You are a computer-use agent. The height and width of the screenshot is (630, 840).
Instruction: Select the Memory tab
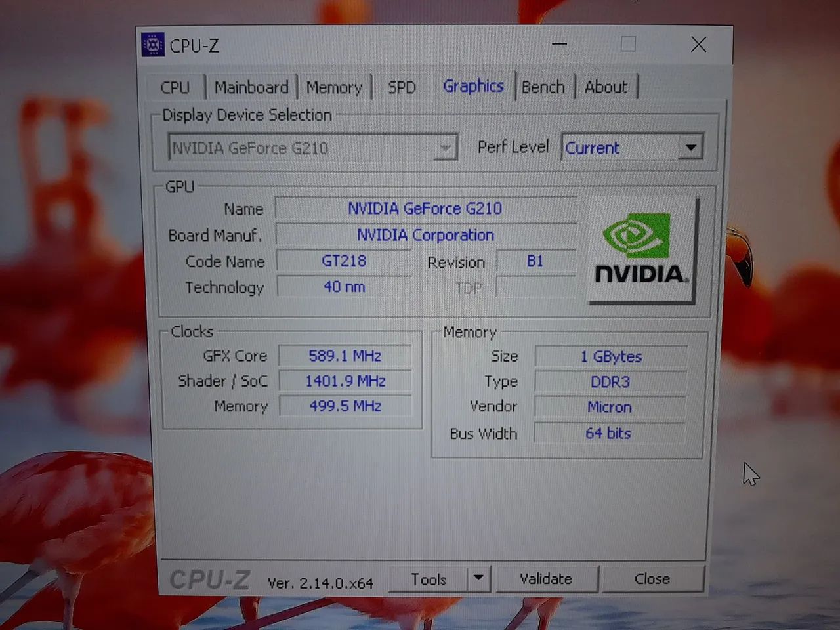335,87
